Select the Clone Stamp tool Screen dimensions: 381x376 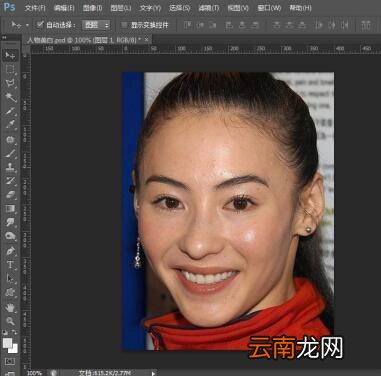(10, 167)
